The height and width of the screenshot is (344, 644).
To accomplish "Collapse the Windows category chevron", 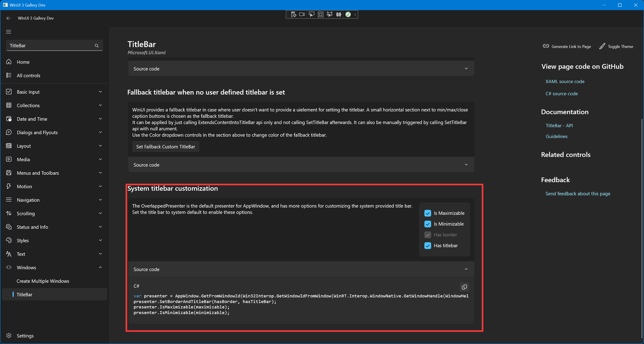I will point(100,267).
